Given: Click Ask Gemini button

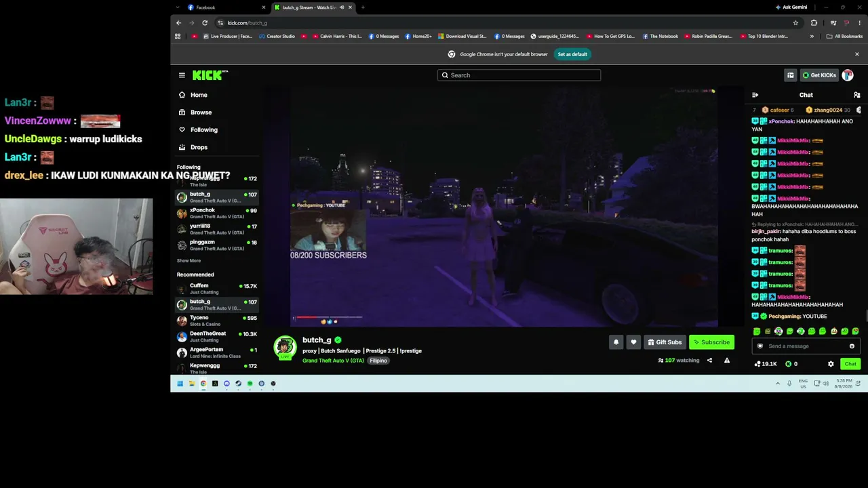Looking at the screenshot, I should [x=792, y=7].
